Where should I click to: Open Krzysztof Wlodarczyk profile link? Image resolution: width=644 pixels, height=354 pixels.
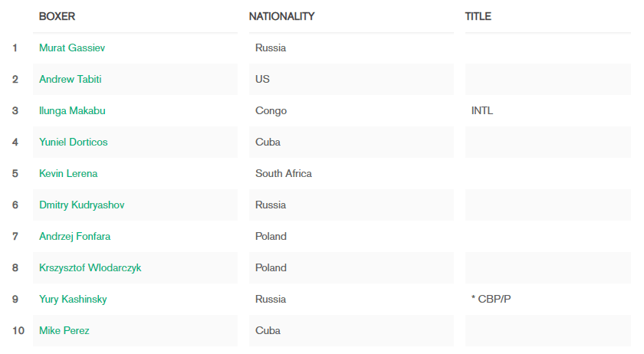coord(90,267)
